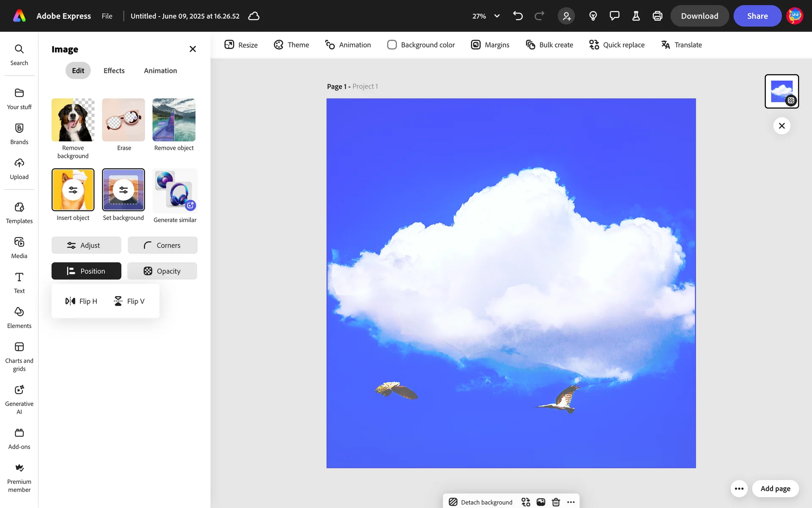
Task: Expand more options next to Add page
Action: pos(739,489)
